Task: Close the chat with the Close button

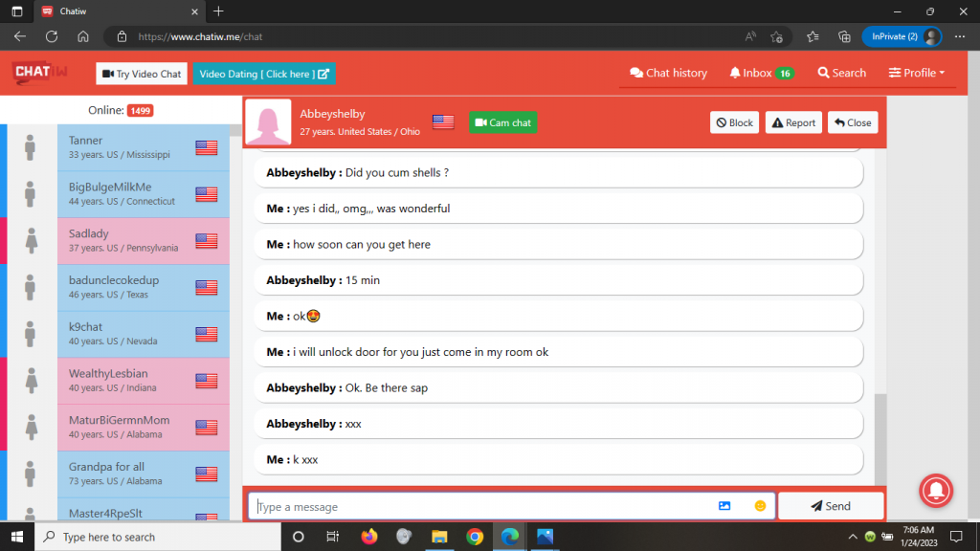Action: pos(852,122)
